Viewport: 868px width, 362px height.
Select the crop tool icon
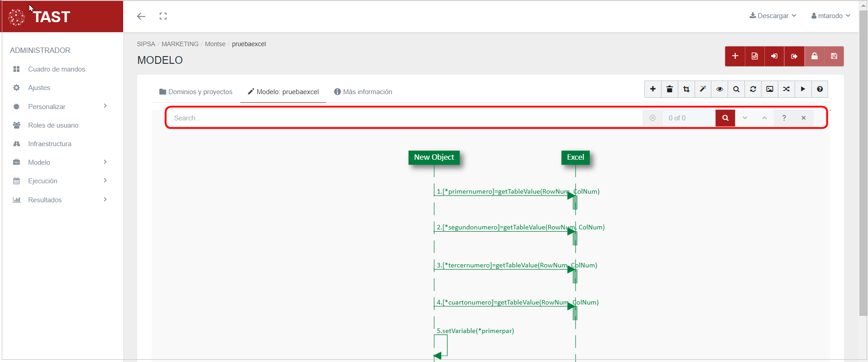click(x=686, y=89)
